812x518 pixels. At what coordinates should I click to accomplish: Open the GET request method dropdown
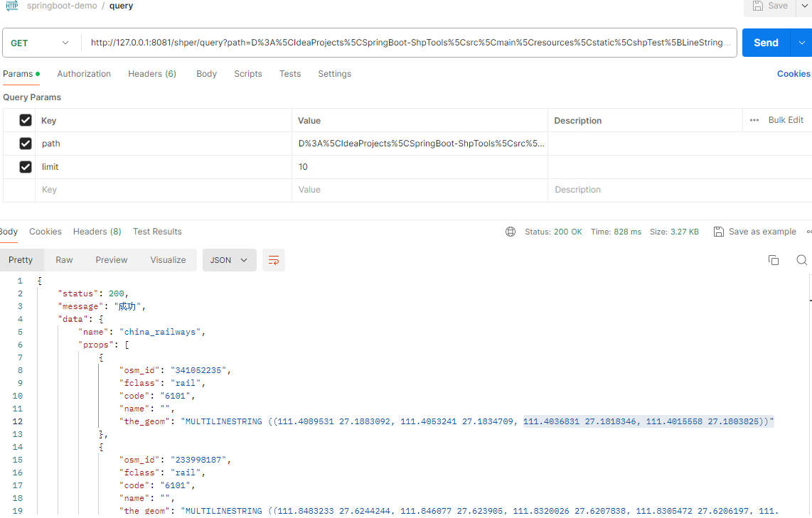[x=41, y=43]
